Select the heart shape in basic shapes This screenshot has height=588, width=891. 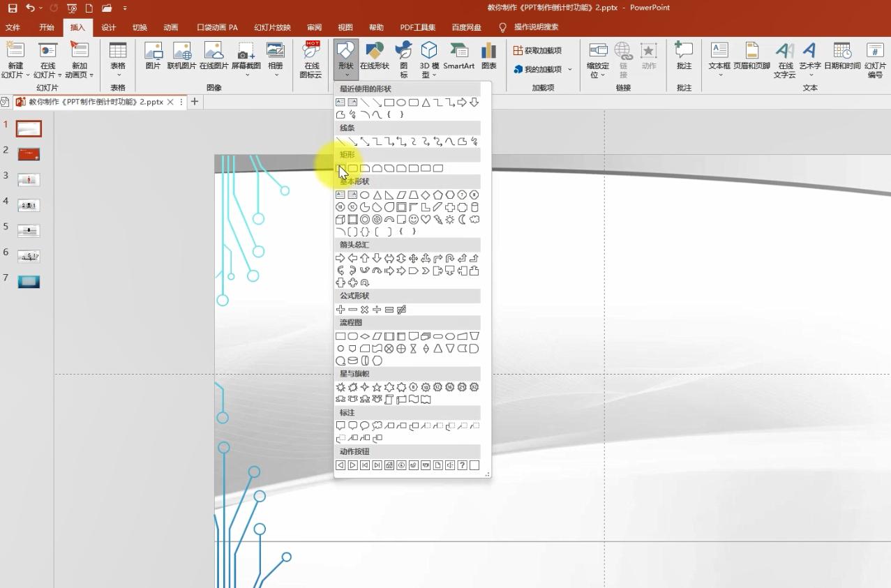coord(426,219)
